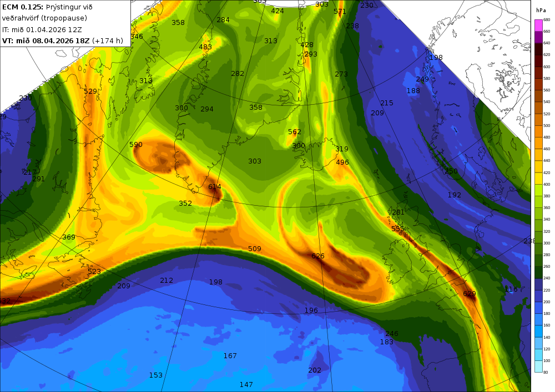Click the '192' pressure value on the map
This screenshot has height=392, width=555.
click(455, 195)
